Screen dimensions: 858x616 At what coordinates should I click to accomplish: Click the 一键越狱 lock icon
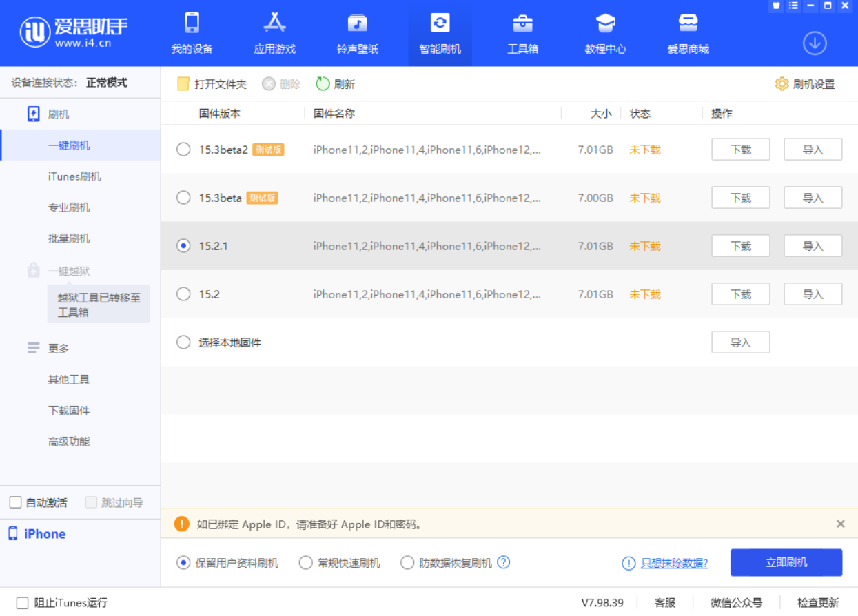point(33,270)
